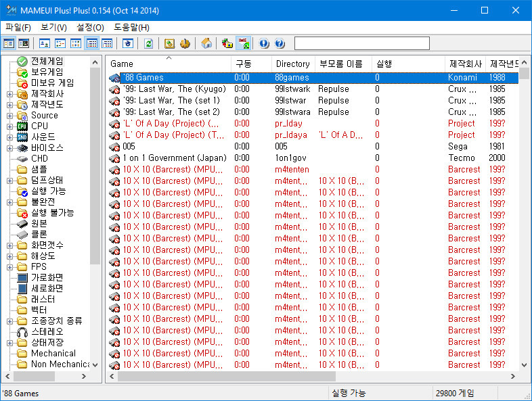The height and width of the screenshot is (401, 532).
Task: Click the joystick toolbar icon
Action: click(x=185, y=43)
